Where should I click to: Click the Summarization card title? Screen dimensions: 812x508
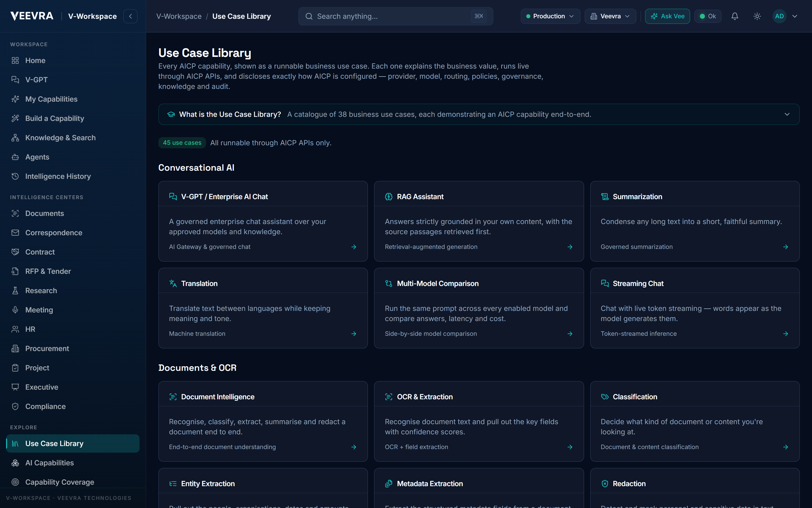(x=637, y=197)
